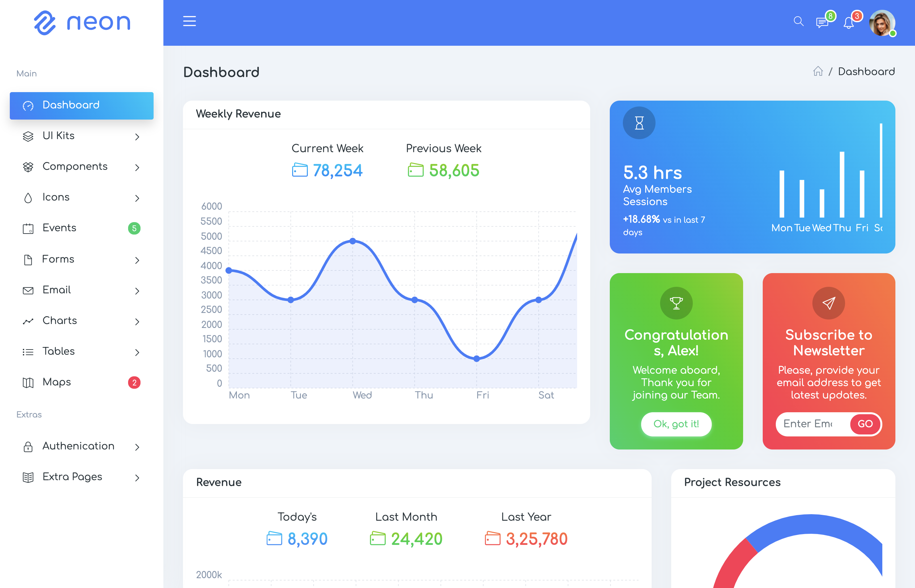Screen dimensions: 915x588
Task: Click the Dashboard breadcrumb link
Action: (x=867, y=72)
